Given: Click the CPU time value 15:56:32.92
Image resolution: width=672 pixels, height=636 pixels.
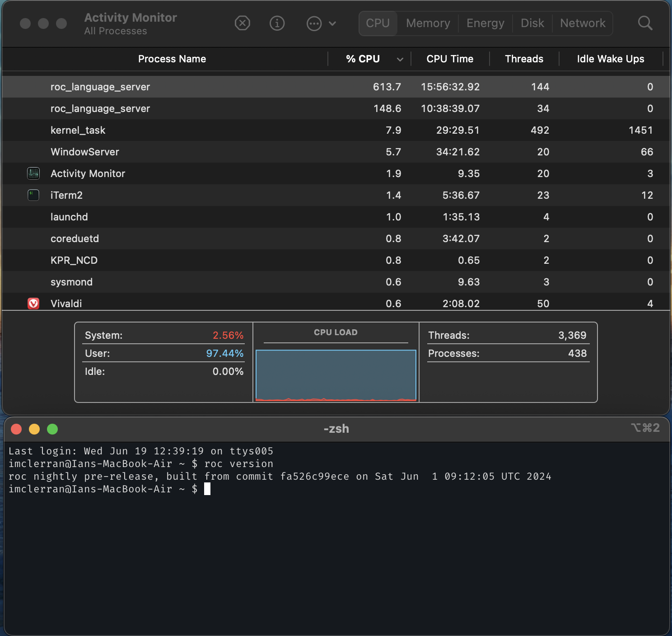Looking at the screenshot, I should (450, 87).
